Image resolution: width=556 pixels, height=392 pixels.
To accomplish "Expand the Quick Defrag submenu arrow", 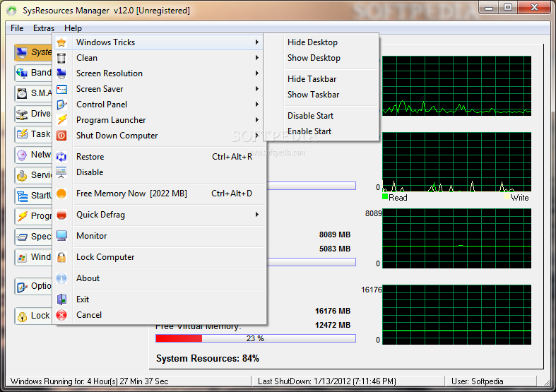I will 257,215.
